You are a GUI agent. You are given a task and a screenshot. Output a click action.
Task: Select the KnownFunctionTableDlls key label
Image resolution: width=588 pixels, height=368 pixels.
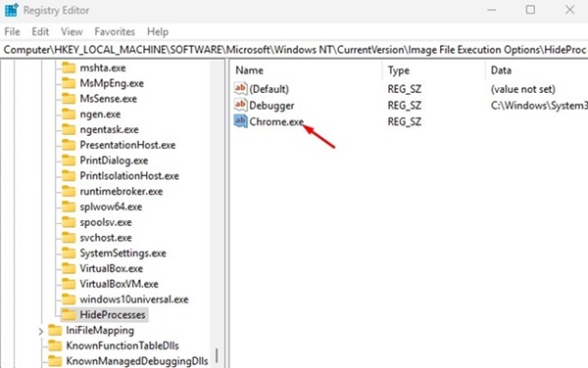(x=122, y=345)
